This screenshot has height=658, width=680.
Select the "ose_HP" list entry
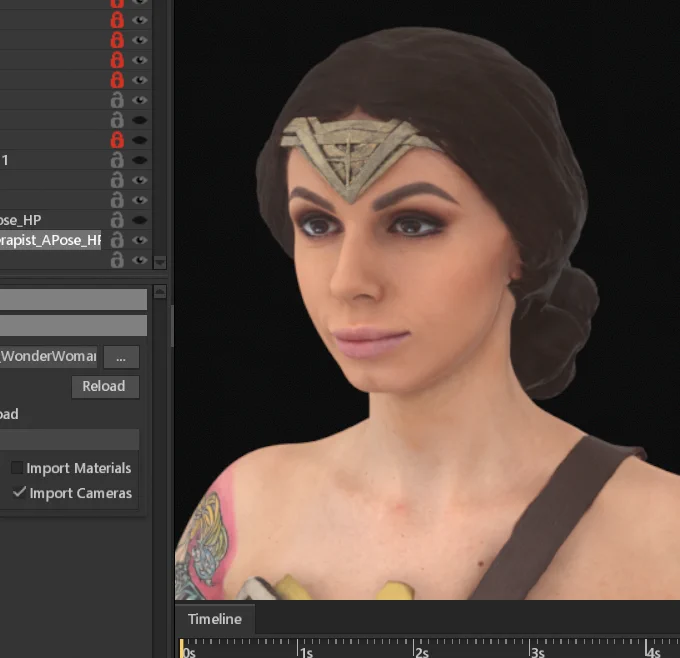coord(20,220)
